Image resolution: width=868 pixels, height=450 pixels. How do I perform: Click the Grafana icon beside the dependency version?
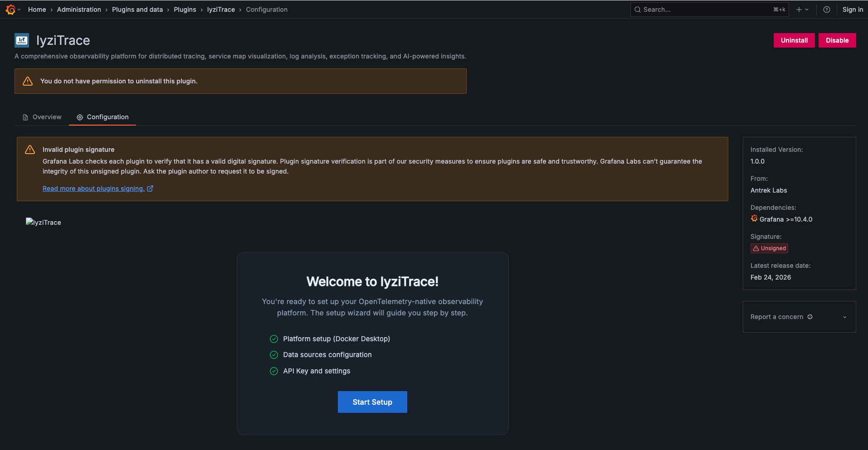754,218
